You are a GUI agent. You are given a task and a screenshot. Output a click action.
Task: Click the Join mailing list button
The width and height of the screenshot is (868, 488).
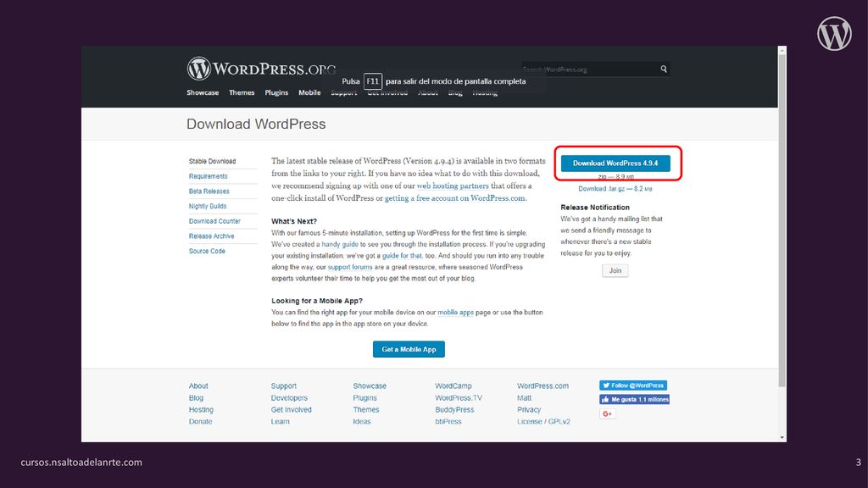pos(615,270)
